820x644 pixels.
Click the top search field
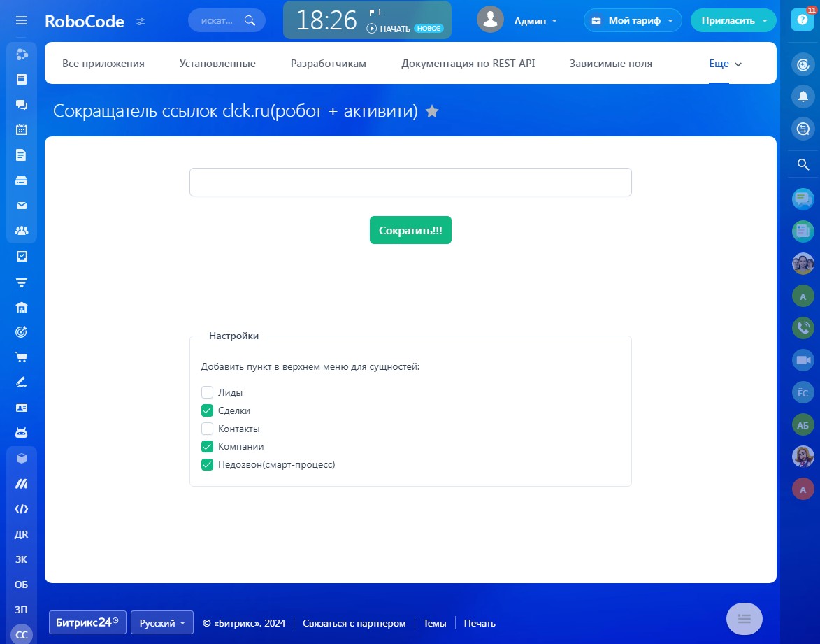226,21
